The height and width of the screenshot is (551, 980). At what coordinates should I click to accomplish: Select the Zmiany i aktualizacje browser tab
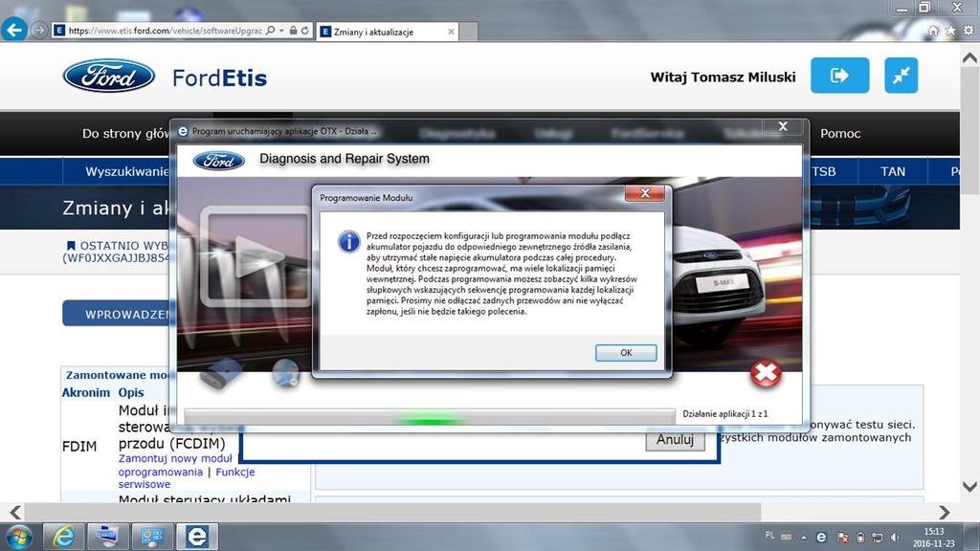[x=388, y=32]
